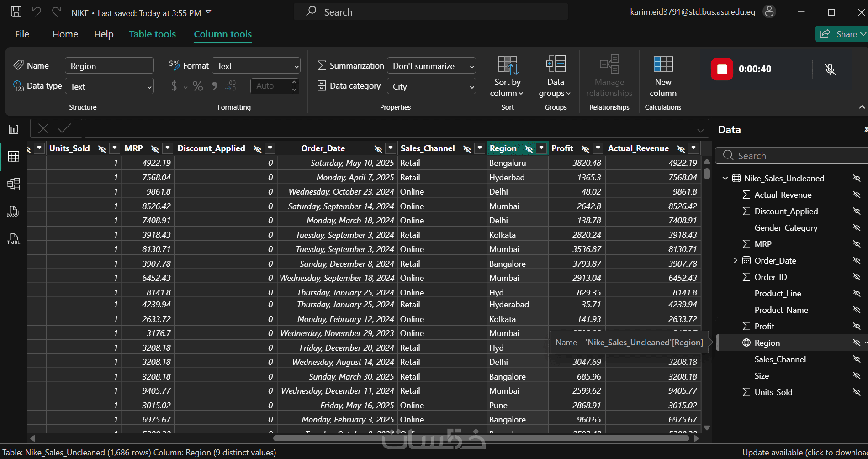Click the New column icon
Screen dimensions: 868x459
click(663, 64)
